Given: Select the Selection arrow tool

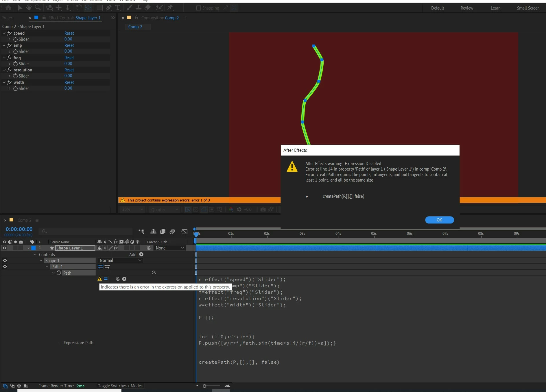Looking at the screenshot, I should pyautogui.click(x=20, y=8).
